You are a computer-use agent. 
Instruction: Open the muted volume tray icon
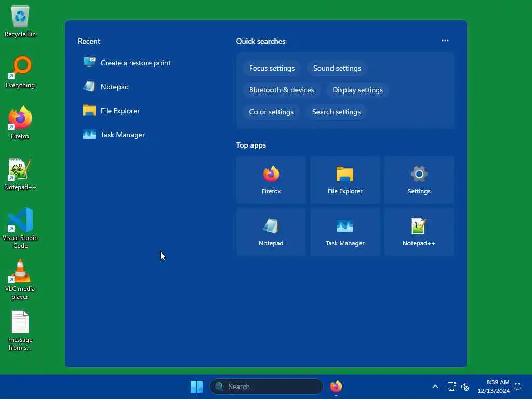[x=465, y=387]
